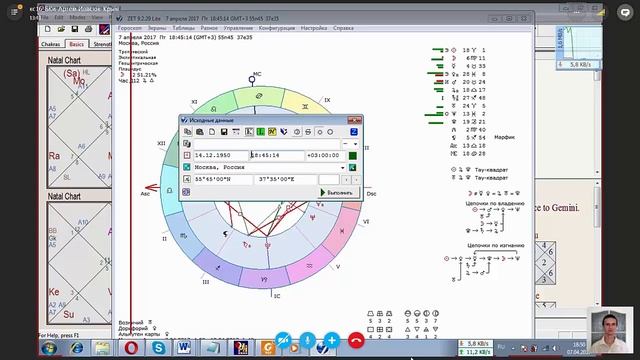640x360 pixels.
Task: Click the teal place icon beside Москва
Action: [x=187, y=167]
